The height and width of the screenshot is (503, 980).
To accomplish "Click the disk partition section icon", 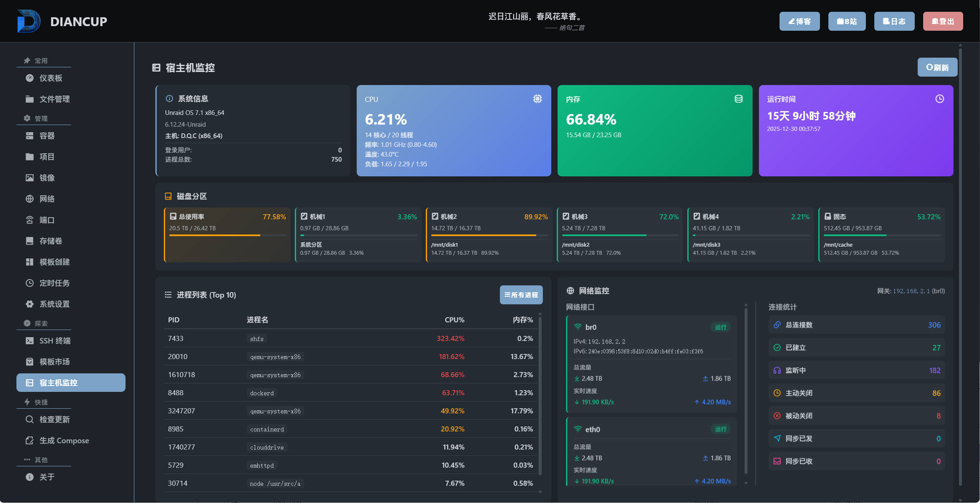I will click(168, 196).
